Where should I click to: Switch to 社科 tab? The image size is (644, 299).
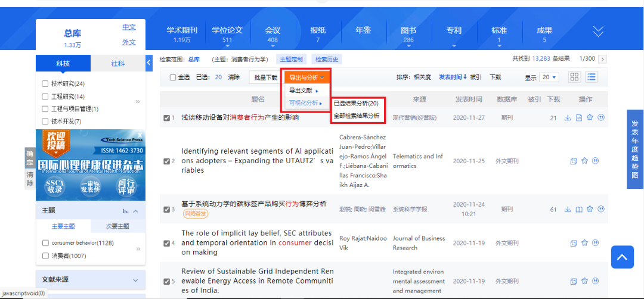click(118, 64)
